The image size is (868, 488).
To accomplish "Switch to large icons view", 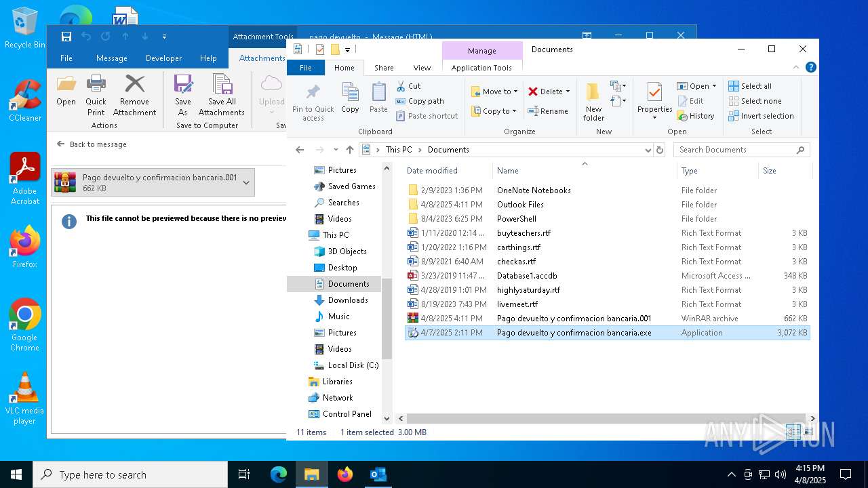I will click(807, 432).
